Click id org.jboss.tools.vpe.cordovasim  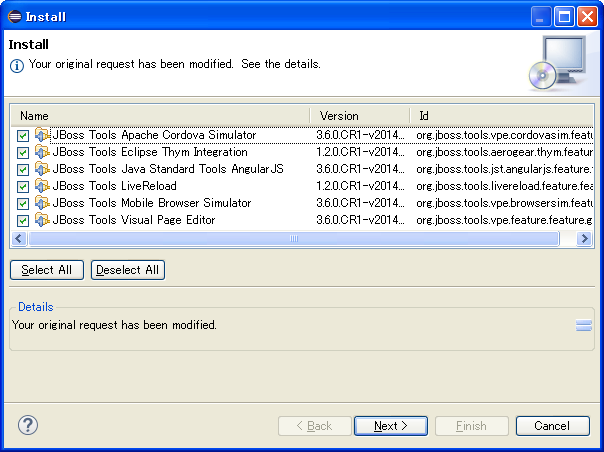point(505,135)
